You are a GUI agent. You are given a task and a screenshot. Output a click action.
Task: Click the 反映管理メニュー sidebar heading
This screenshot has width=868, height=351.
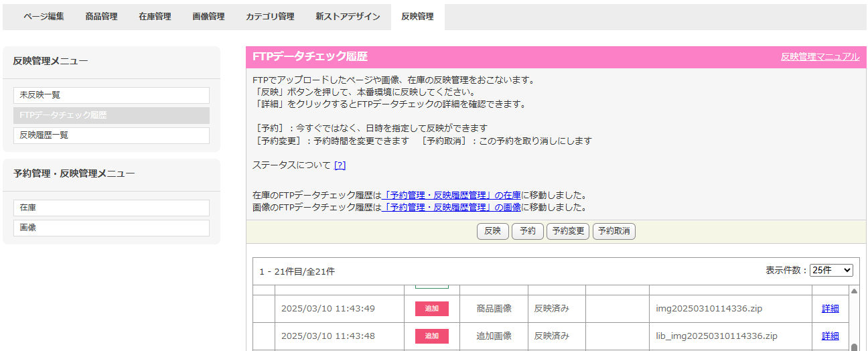[x=50, y=61]
